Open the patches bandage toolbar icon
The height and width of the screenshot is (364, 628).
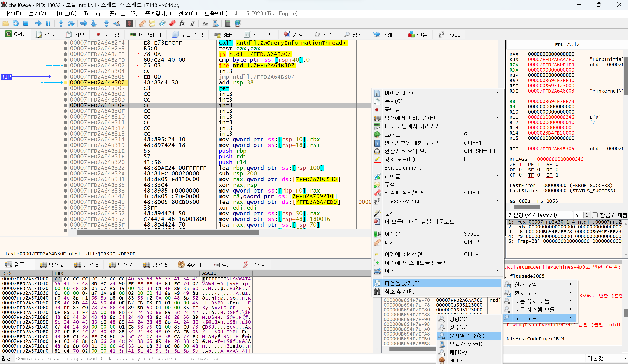tap(142, 23)
